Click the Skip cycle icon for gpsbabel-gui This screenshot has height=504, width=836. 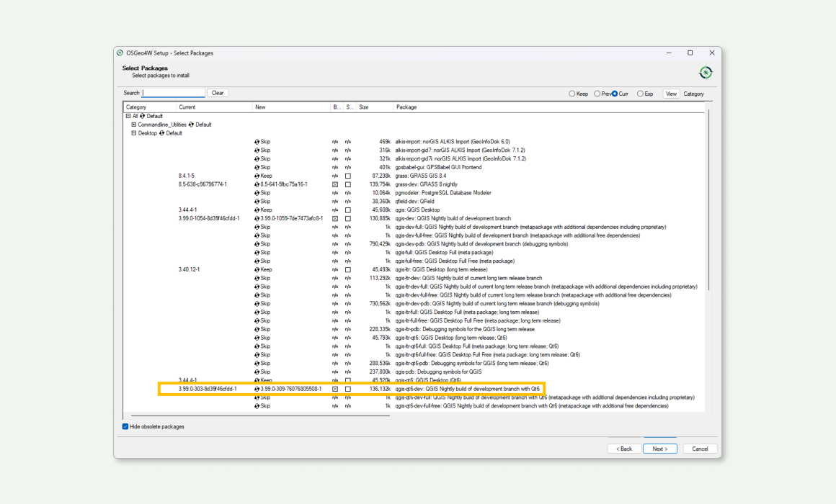point(257,167)
